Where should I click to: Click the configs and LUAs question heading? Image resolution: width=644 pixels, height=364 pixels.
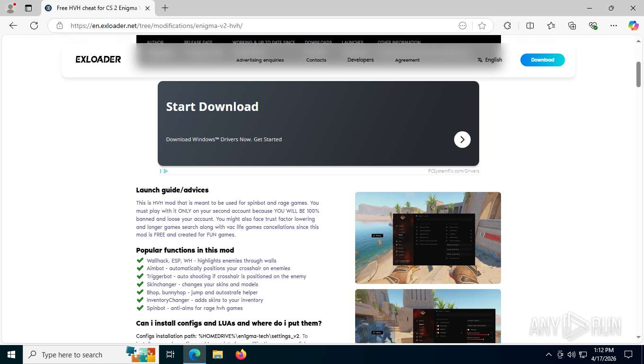[x=229, y=323]
